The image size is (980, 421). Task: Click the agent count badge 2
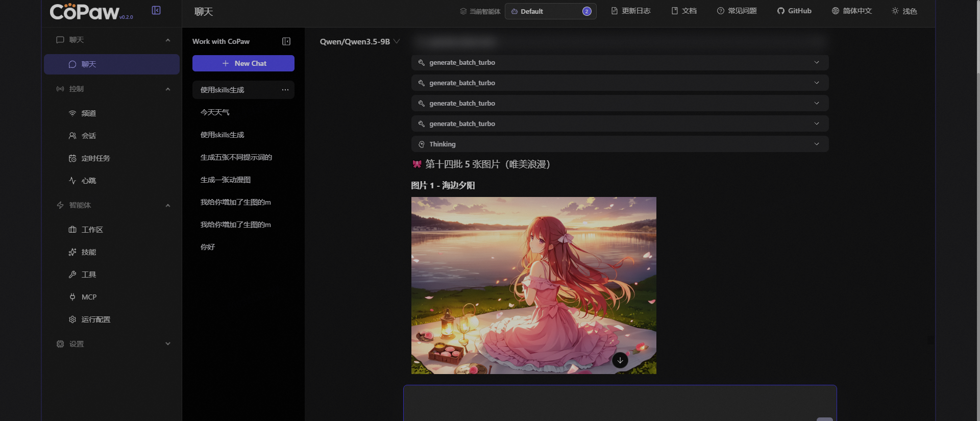(587, 11)
